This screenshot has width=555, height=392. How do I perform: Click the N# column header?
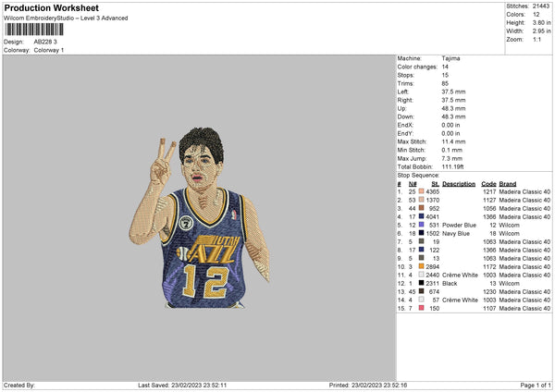click(x=413, y=184)
